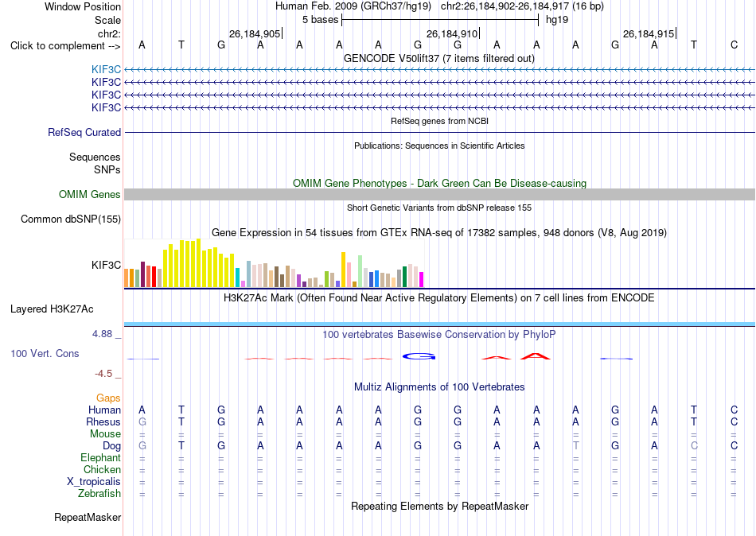Image resolution: width=756 pixels, height=536 pixels.
Task: Click the 26,184,905 position marker
Action: click(255, 33)
